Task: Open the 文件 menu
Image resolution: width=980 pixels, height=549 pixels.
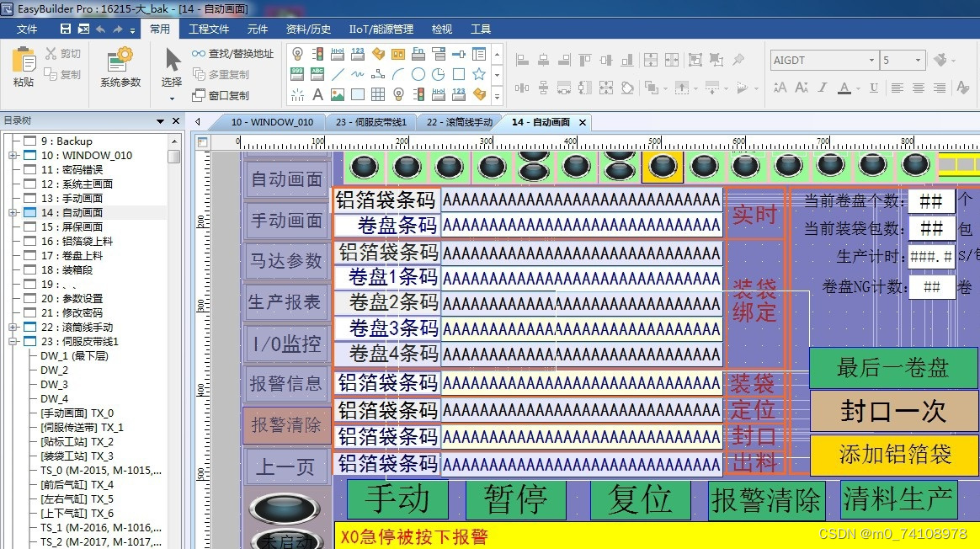Action: click(x=27, y=29)
